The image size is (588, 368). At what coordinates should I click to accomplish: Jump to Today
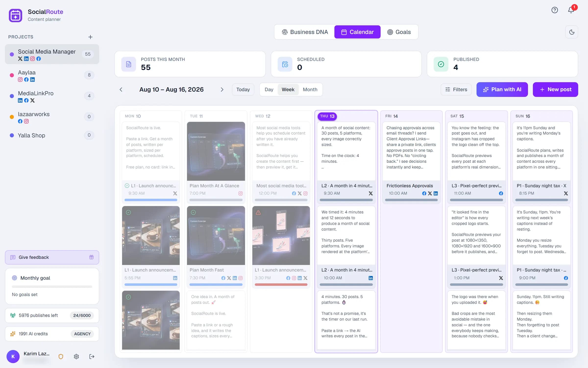click(x=243, y=90)
